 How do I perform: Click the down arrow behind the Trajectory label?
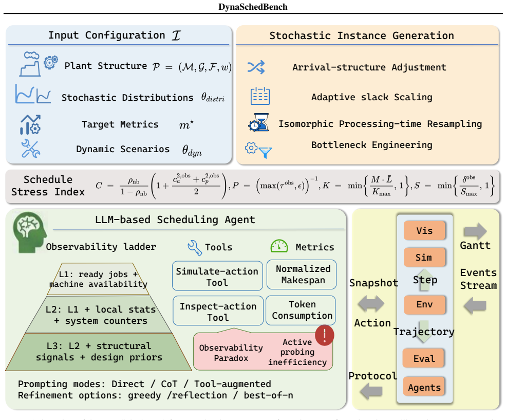[x=424, y=332]
